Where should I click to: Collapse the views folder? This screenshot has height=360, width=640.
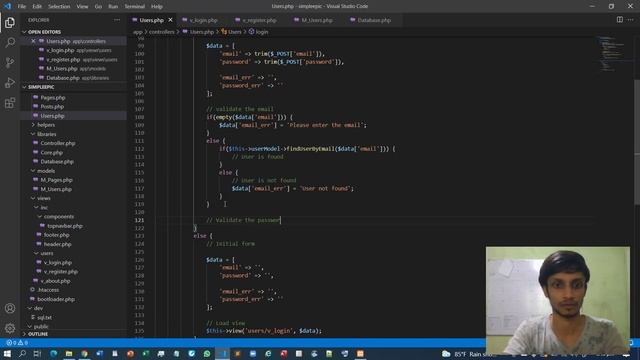tap(44, 198)
